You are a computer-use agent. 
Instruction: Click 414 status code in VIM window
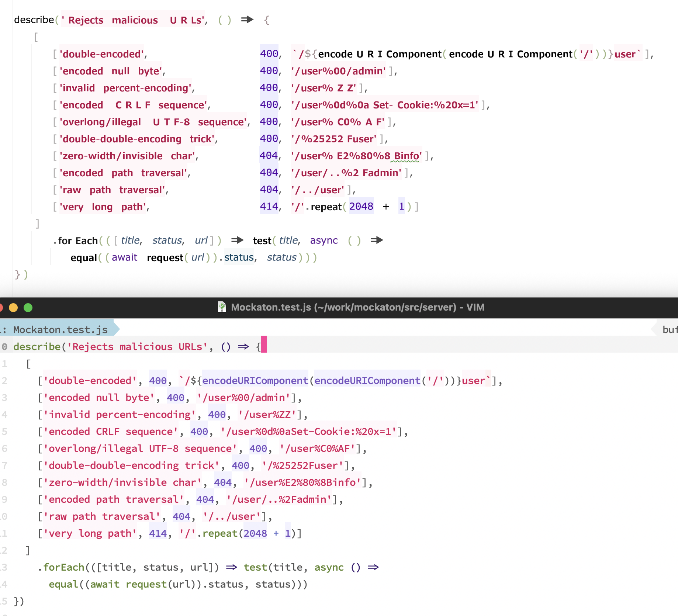(x=158, y=533)
